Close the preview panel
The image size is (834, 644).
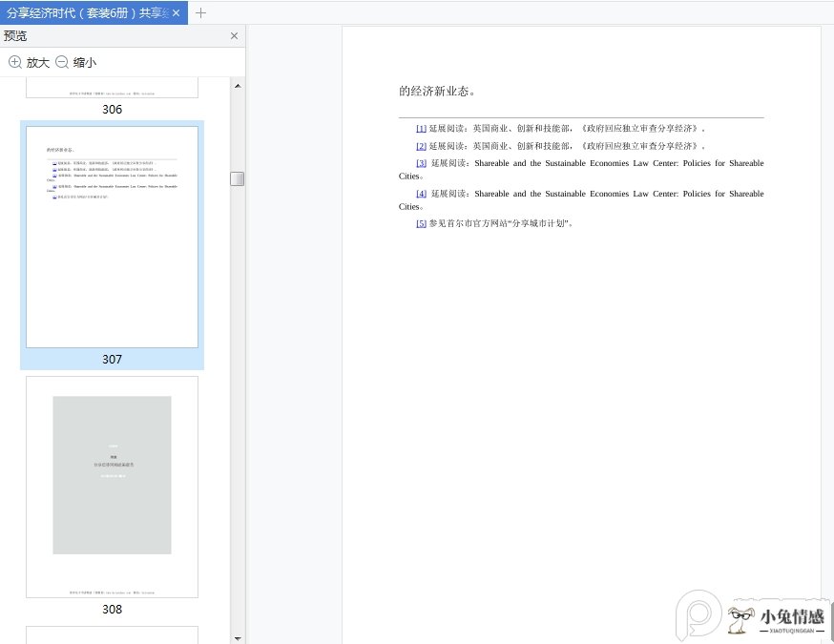click(234, 35)
